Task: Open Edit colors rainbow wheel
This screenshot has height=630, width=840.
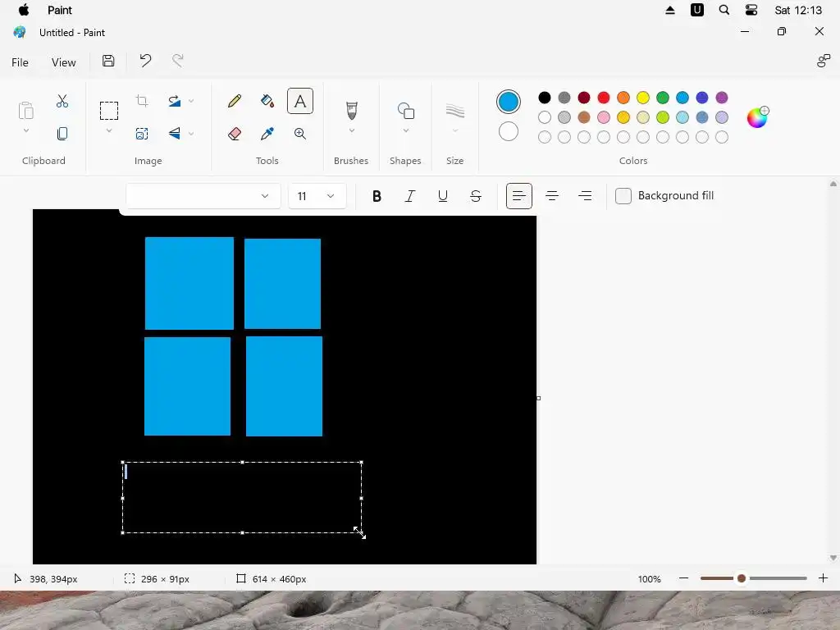Action: coord(757,116)
